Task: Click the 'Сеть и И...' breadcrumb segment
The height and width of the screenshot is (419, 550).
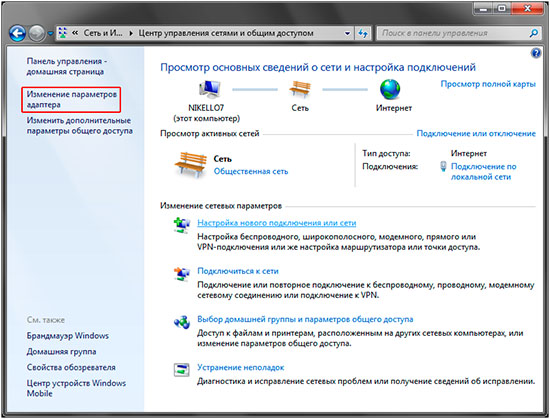Action: click(x=103, y=33)
